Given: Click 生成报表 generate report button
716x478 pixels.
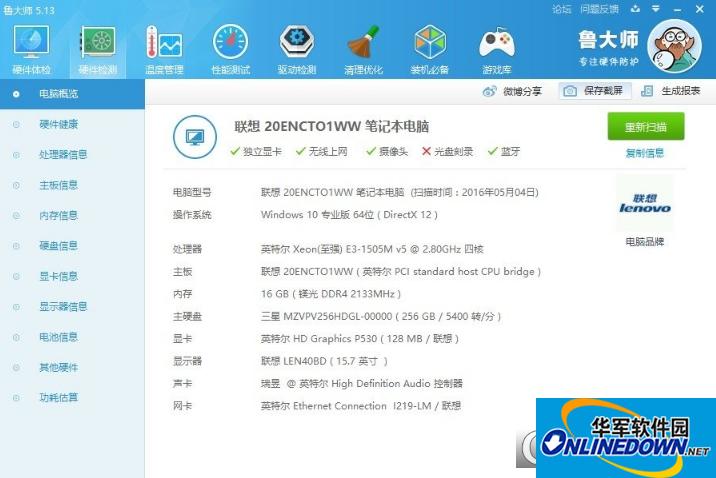Looking at the screenshot, I should (x=670, y=91).
